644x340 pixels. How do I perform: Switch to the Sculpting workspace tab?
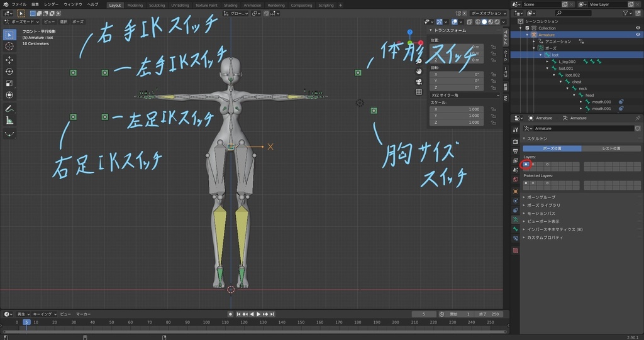coord(157,5)
